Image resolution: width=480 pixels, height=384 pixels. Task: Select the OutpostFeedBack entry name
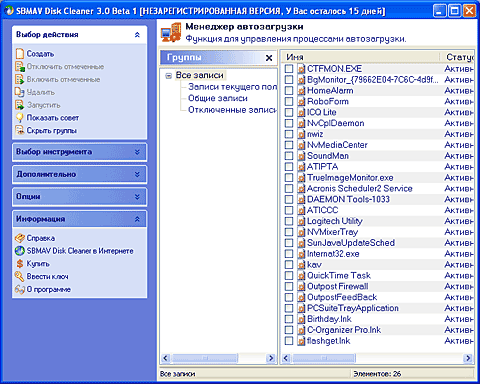pyautogui.click(x=342, y=297)
